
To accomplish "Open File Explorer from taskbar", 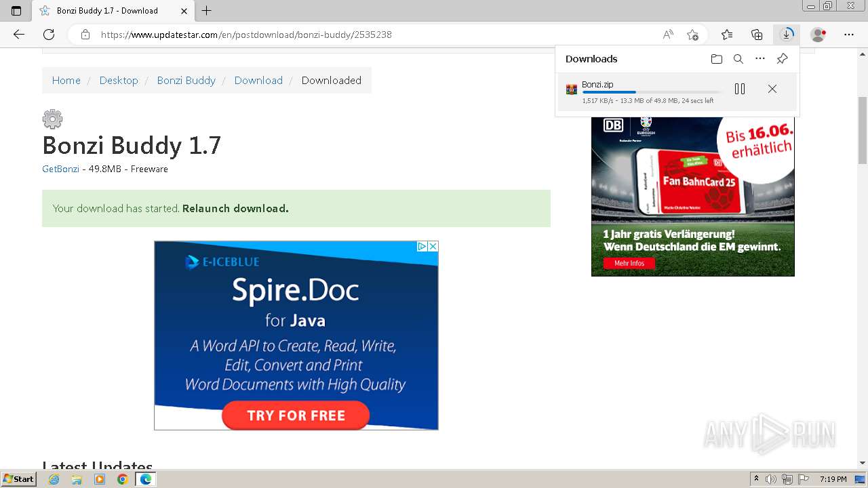I will [77, 479].
